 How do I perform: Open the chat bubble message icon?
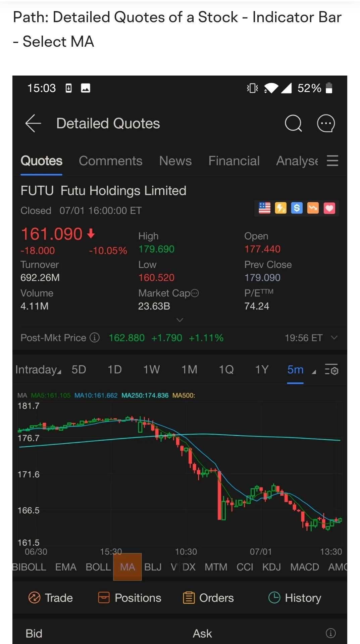[326, 123]
